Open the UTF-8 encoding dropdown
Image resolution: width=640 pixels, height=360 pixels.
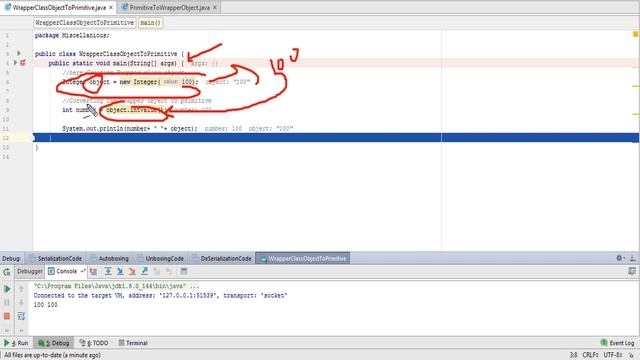point(613,355)
